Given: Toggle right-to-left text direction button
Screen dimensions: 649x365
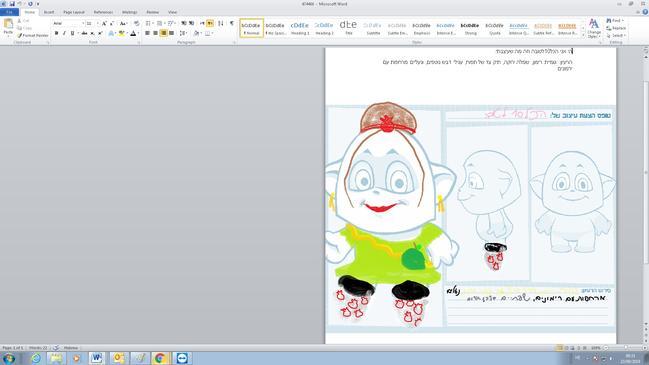Looking at the screenshot, I should (x=210, y=23).
